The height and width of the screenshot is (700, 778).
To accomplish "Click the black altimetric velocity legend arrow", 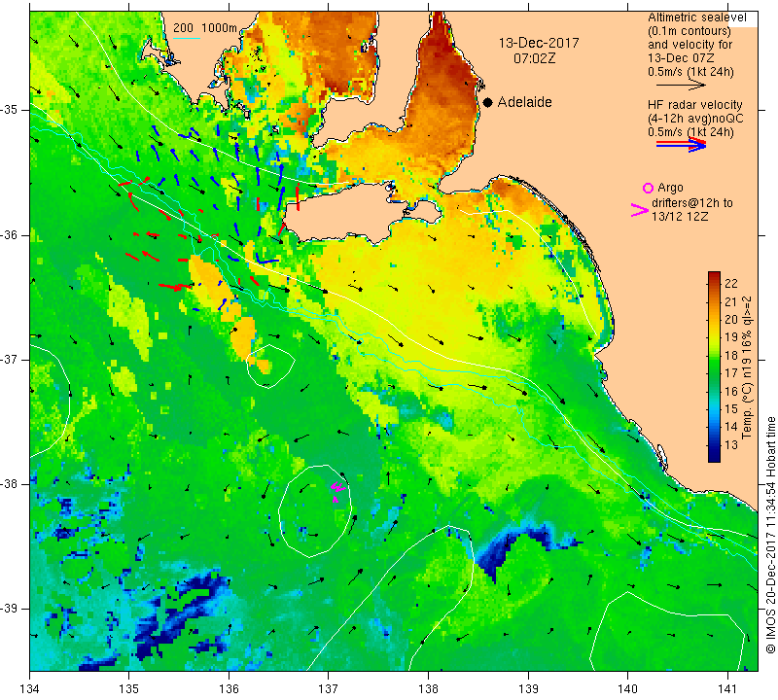I will click(x=681, y=86).
